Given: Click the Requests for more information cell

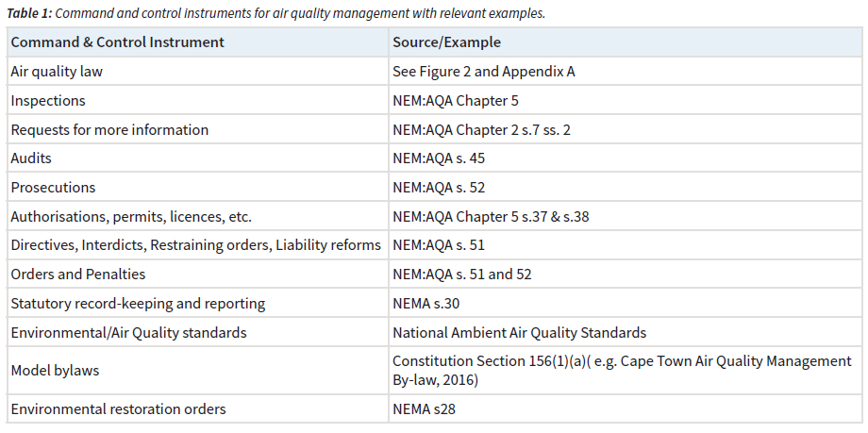Looking at the screenshot, I should [109, 129].
